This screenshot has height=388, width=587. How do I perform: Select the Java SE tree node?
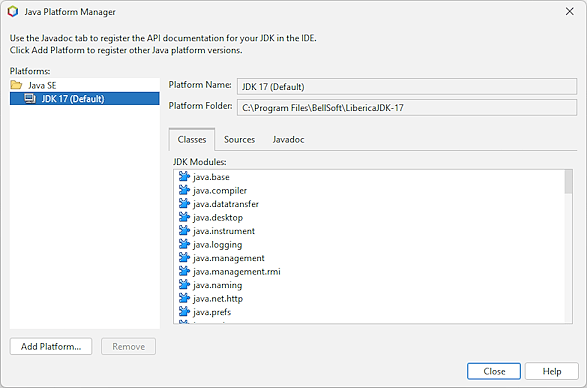(42, 85)
